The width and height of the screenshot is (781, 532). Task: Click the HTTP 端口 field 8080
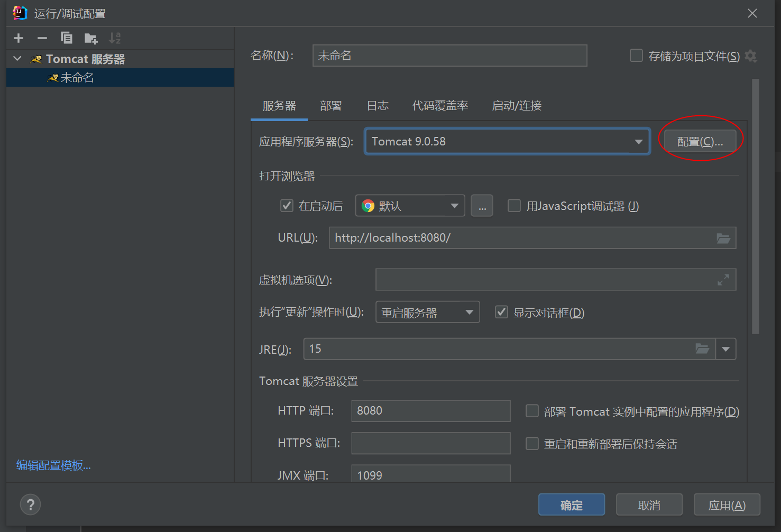(431, 411)
